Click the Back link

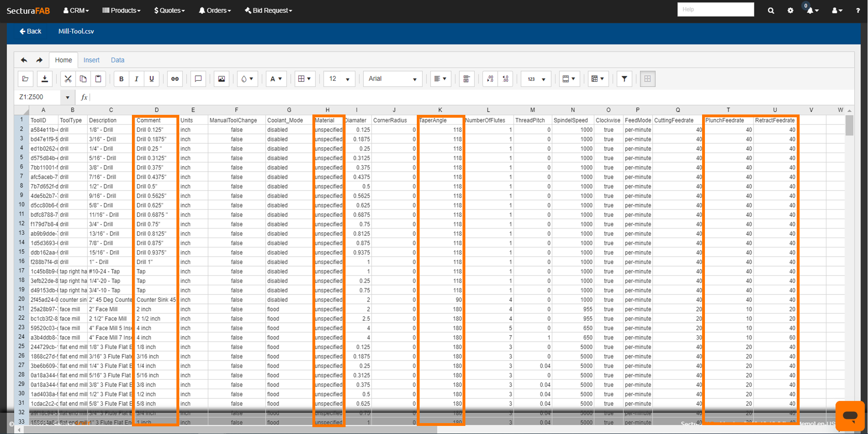pyautogui.click(x=30, y=31)
